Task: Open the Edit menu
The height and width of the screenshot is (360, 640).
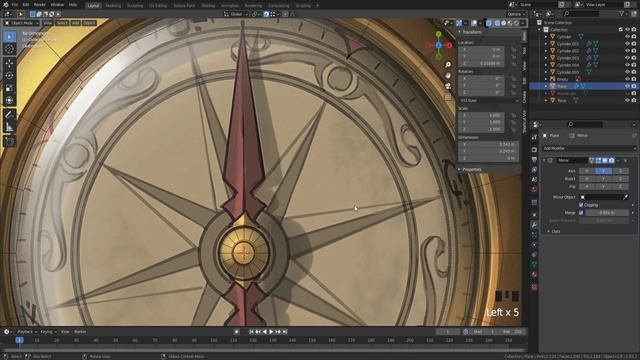Action: pyautogui.click(x=26, y=4)
